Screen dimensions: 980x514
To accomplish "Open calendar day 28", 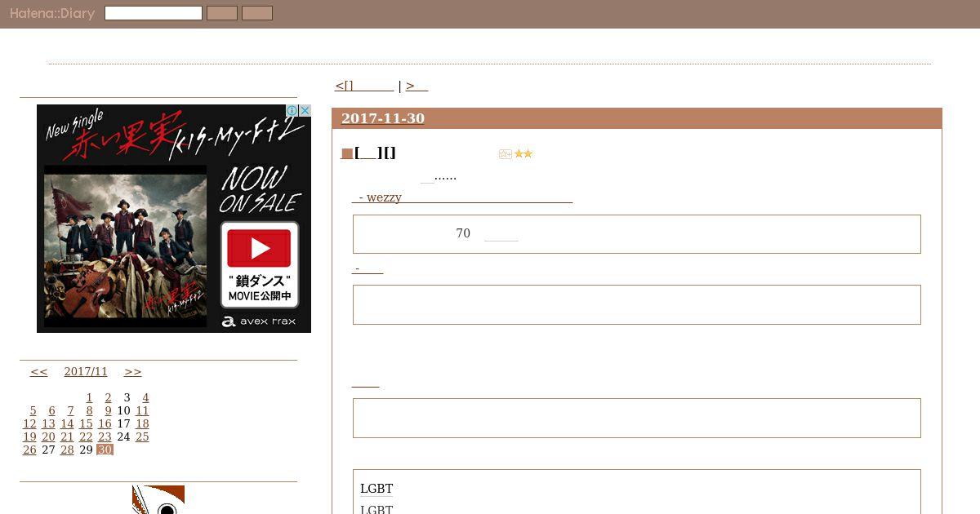I will [x=67, y=450].
